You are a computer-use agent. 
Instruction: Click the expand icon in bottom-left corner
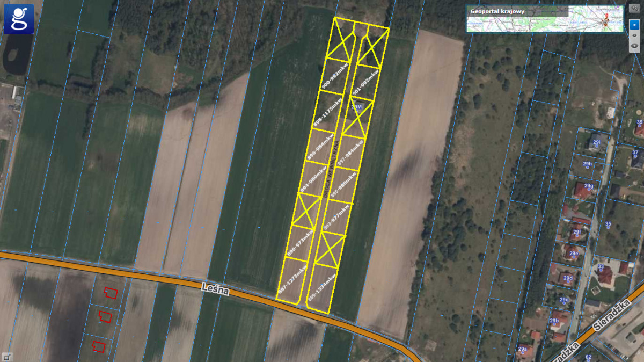[6, 356]
